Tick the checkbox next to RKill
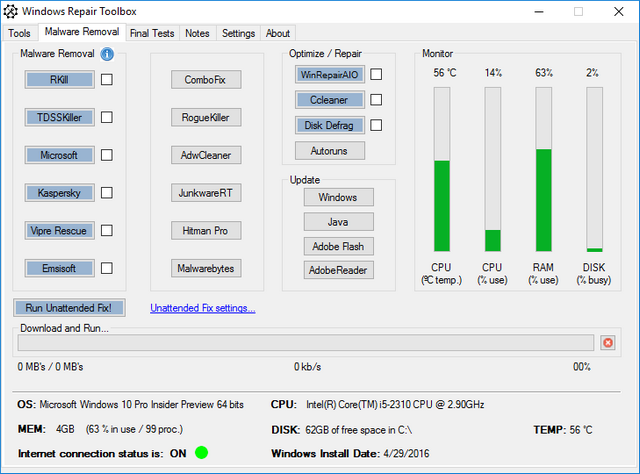 (x=107, y=79)
